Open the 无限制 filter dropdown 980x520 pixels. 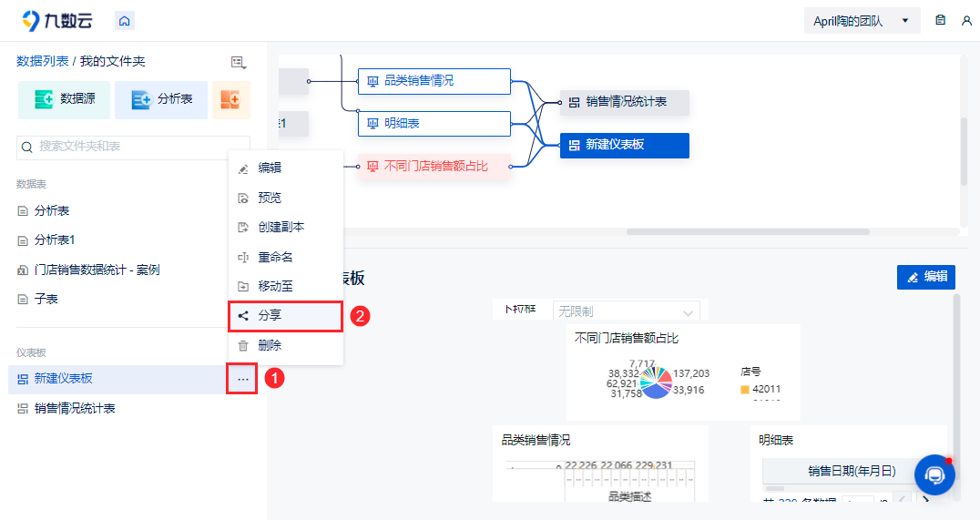click(x=627, y=311)
